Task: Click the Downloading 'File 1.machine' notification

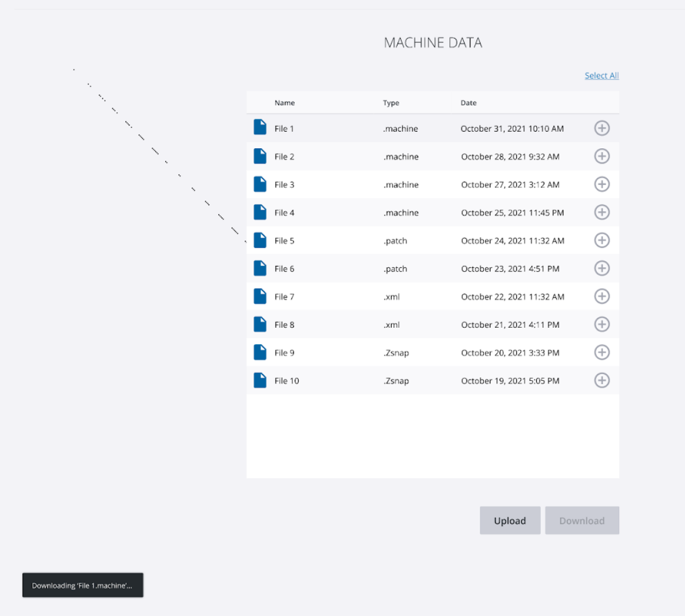Action: pyautogui.click(x=82, y=585)
